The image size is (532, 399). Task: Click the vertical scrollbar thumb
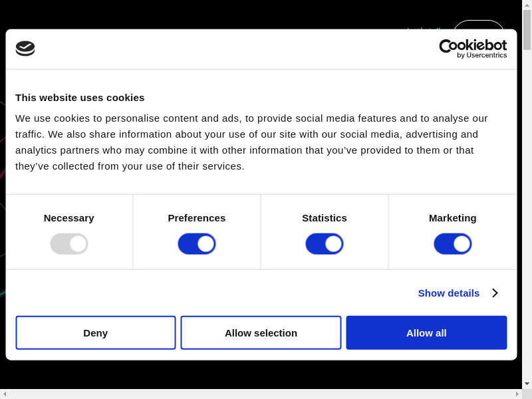[x=527, y=30]
